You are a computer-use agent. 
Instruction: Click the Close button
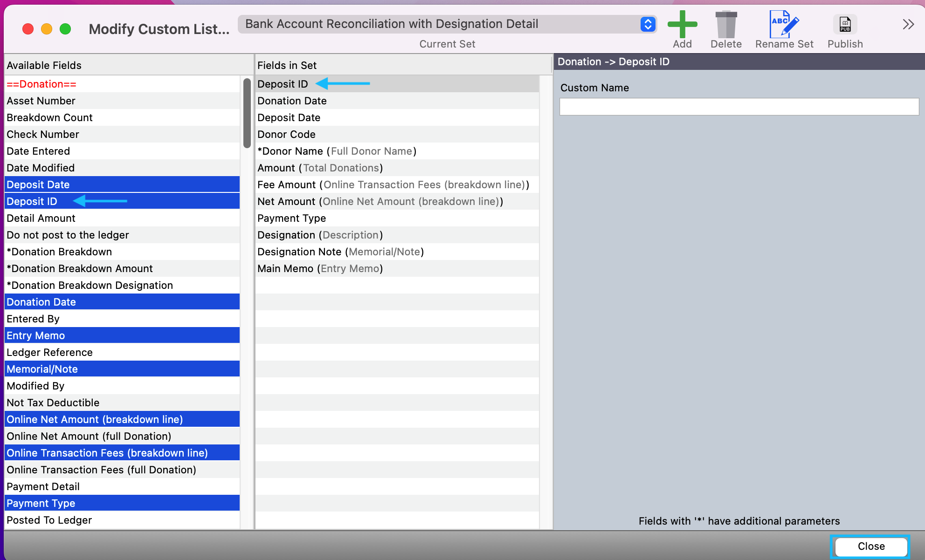pyautogui.click(x=870, y=546)
